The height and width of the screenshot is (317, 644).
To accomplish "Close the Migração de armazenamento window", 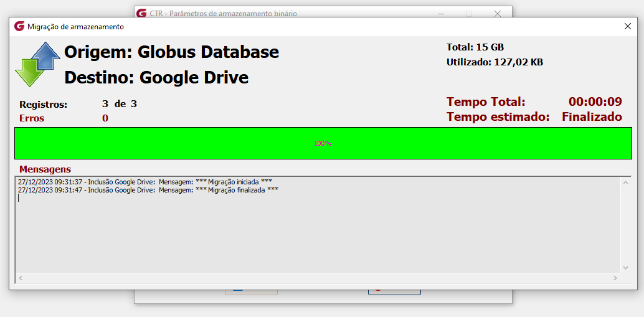I will tap(628, 26).
